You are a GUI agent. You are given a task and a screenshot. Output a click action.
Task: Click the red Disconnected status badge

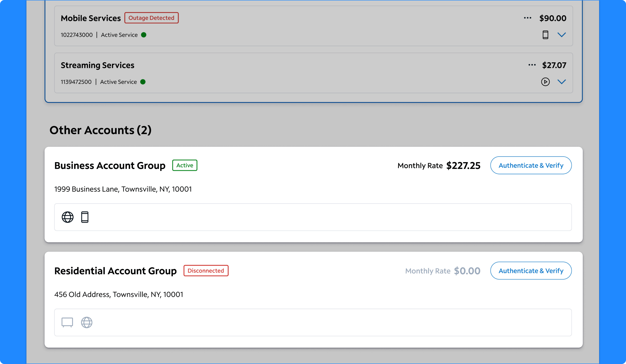[x=206, y=271]
